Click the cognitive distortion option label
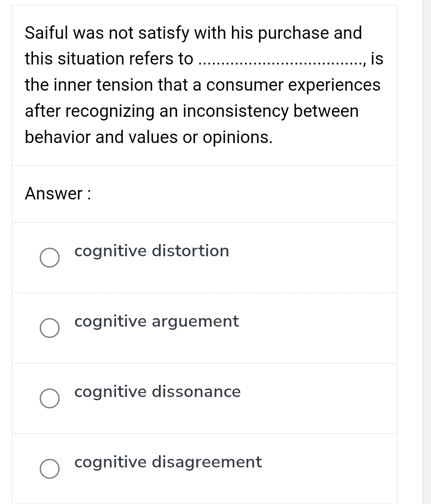Viewport: 431px width, 504px height. click(152, 251)
